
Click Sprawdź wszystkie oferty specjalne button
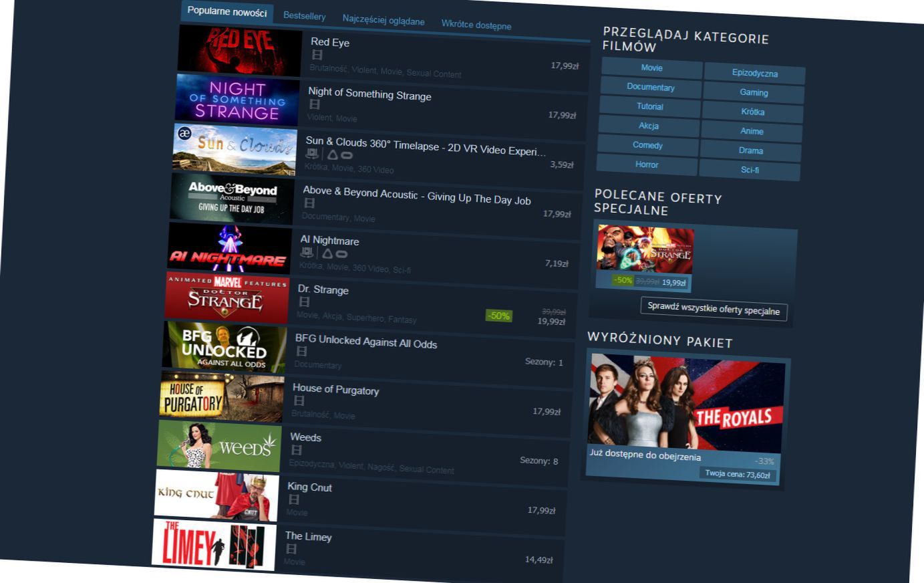tap(714, 310)
